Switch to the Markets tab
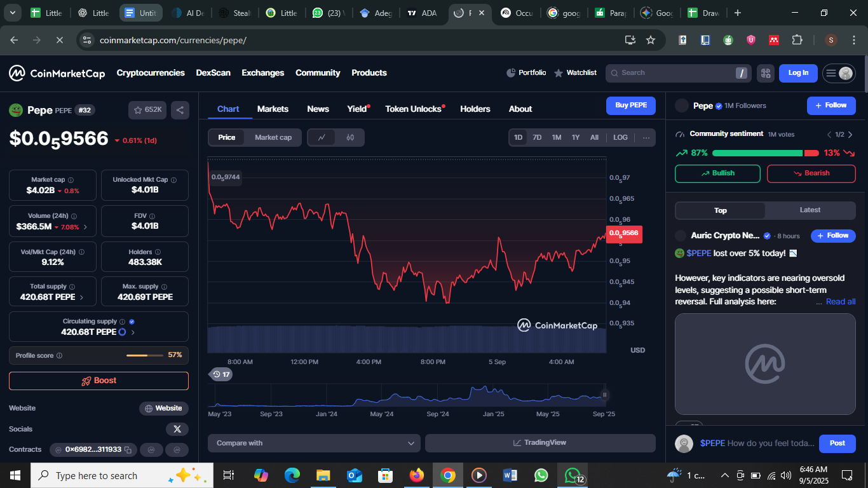 tap(273, 109)
